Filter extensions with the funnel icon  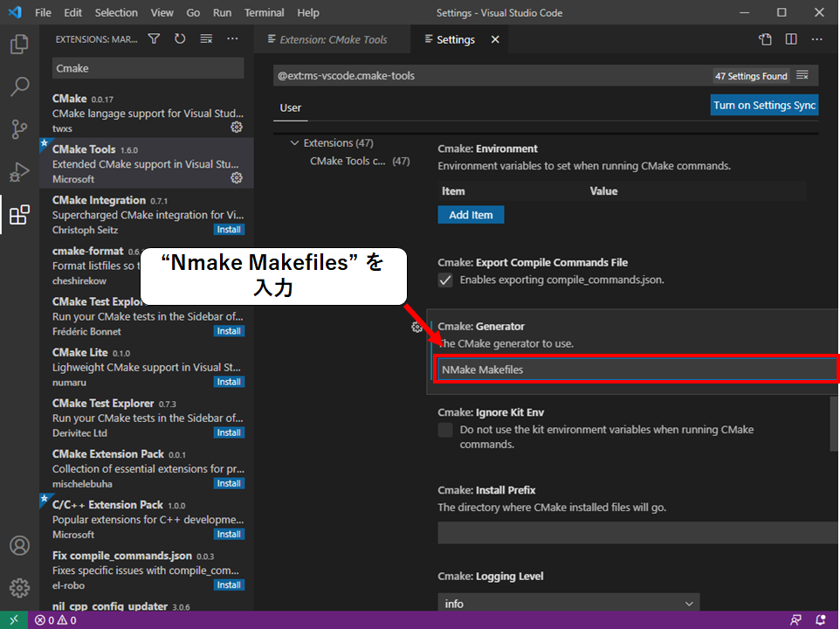pyautogui.click(x=154, y=38)
